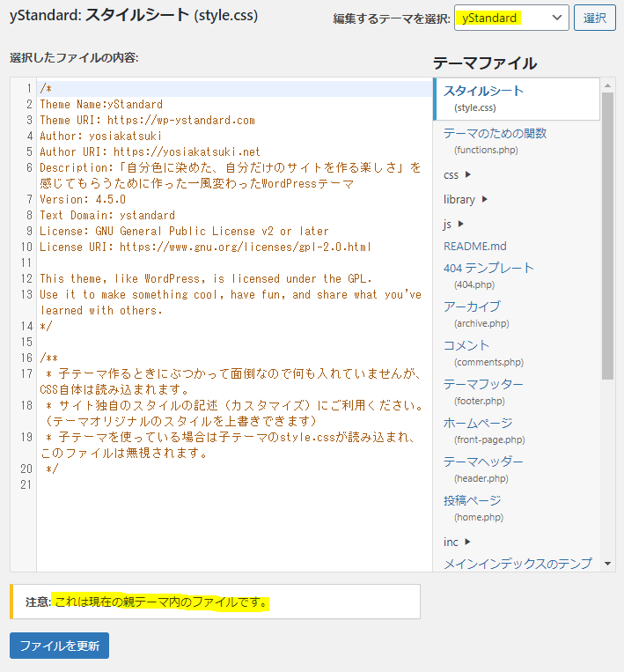Click line 19 comment about 子テーマを使っている場合
Screen dimensions: 624x672
click(x=228, y=445)
